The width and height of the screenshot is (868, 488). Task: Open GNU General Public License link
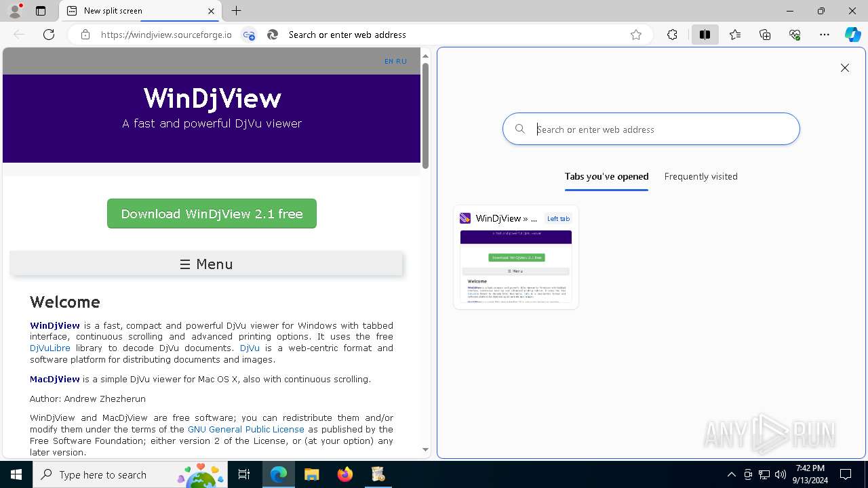[x=246, y=429]
